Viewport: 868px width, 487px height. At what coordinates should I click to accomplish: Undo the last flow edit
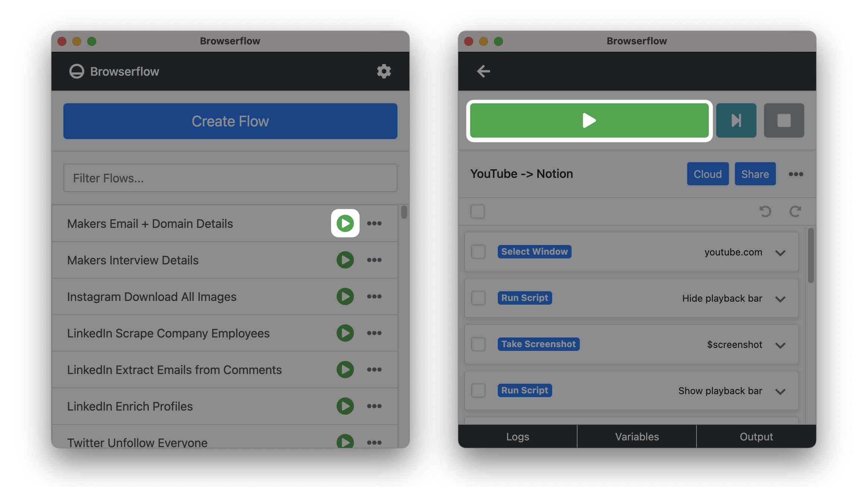pyautogui.click(x=765, y=211)
